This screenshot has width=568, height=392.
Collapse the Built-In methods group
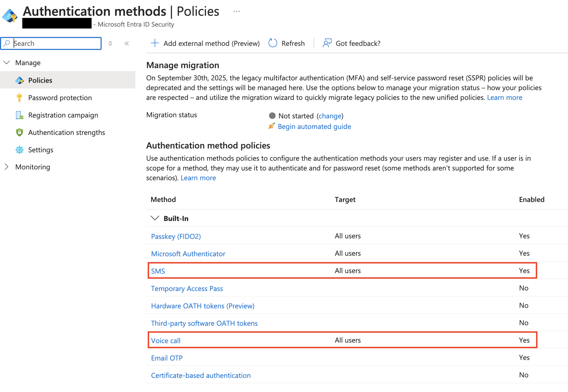click(155, 218)
